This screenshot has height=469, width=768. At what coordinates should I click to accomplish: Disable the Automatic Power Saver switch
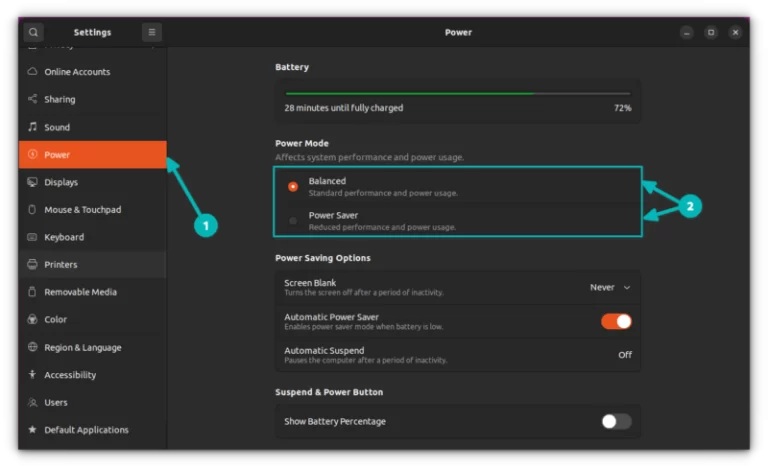616,321
